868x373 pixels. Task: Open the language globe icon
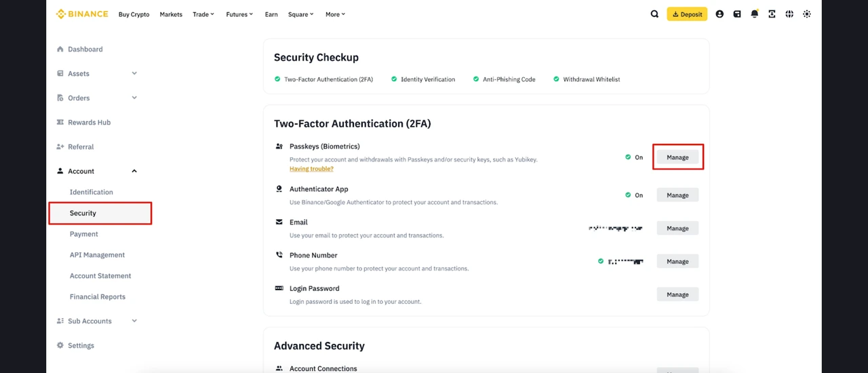click(789, 14)
